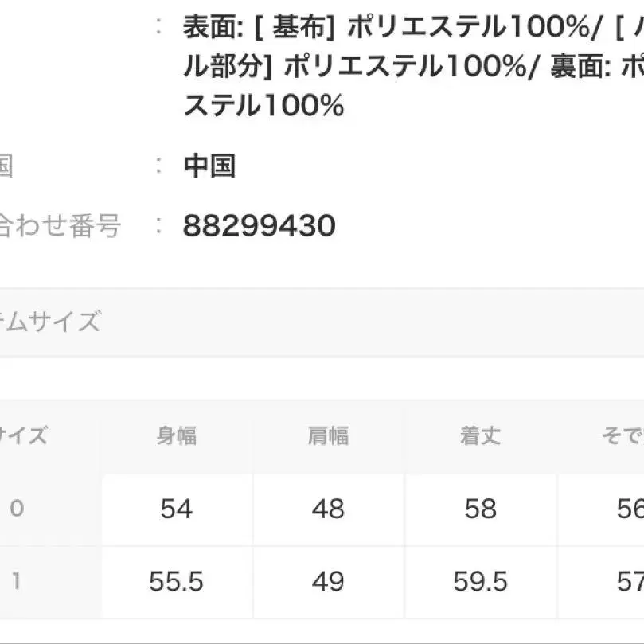Click the 54 body width cell
644x644 pixels.
[177, 509]
